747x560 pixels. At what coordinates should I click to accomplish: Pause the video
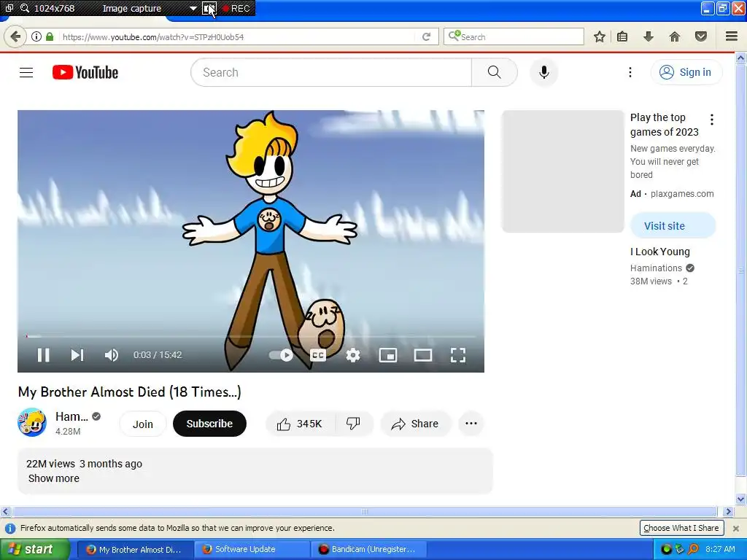43,355
